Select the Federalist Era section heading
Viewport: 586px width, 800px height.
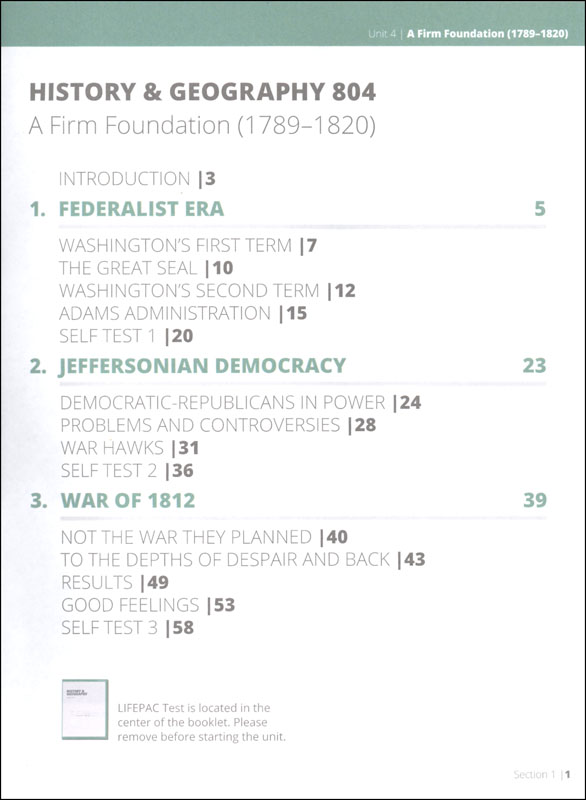pyautogui.click(x=141, y=209)
